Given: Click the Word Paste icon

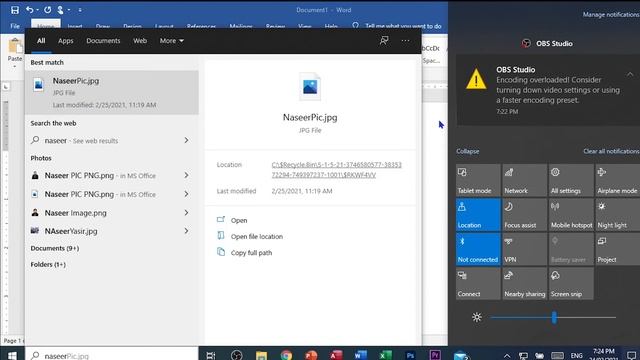Looking at the screenshot, I should click(15, 46).
